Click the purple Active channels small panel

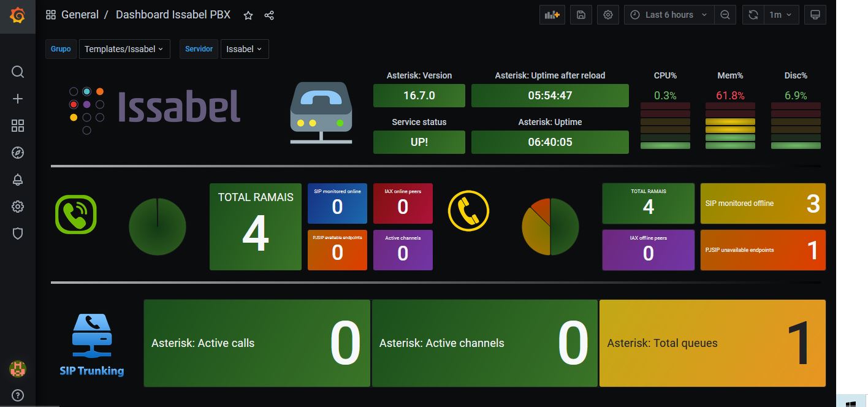pos(403,250)
